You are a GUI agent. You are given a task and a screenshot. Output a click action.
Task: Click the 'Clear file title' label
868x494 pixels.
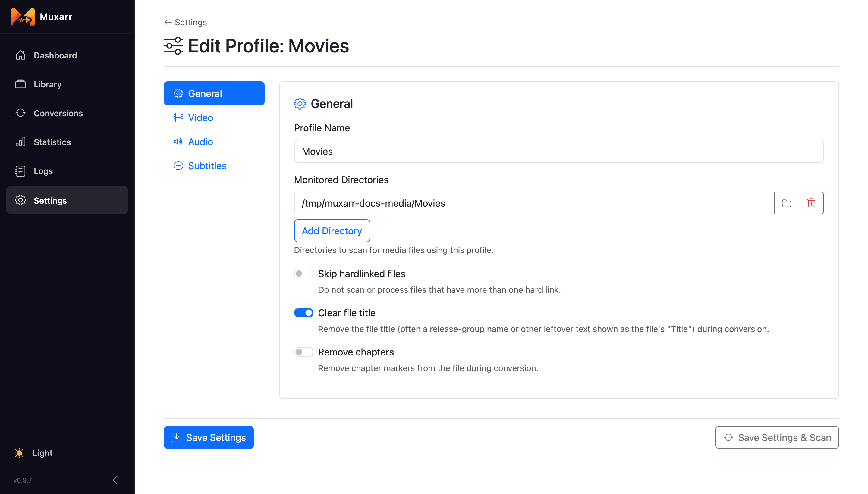coord(347,312)
